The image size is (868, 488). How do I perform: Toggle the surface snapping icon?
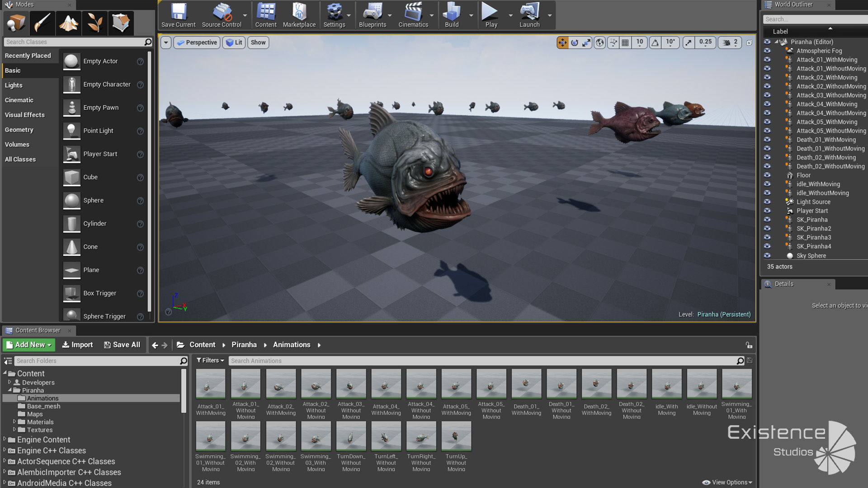(x=613, y=42)
